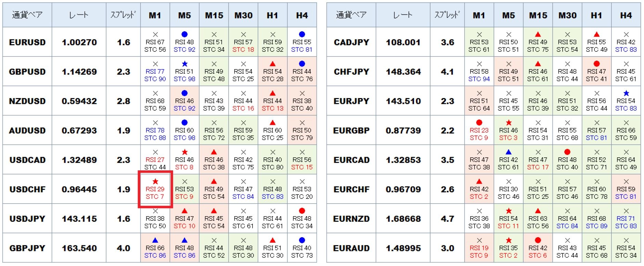Image resolution: width=644 pixels, height=266 pixels.
Task: Click the blue star in GBPUSD M5 cell
Action: pyautogui.click(x=184, y=64)
